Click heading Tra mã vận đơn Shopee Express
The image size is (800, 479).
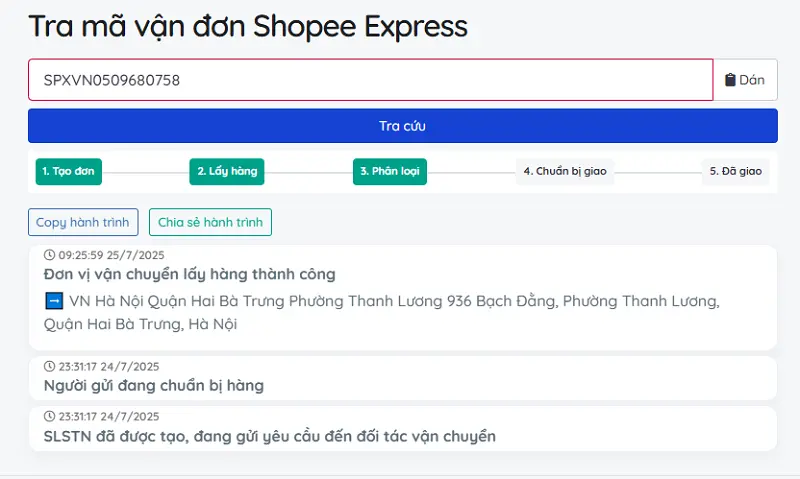coord(248,27)
